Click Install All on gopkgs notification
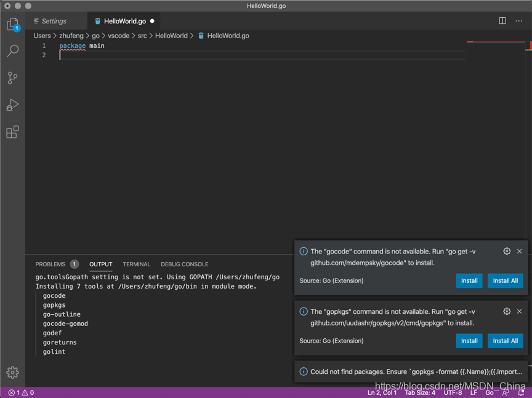 coord(505,341)
